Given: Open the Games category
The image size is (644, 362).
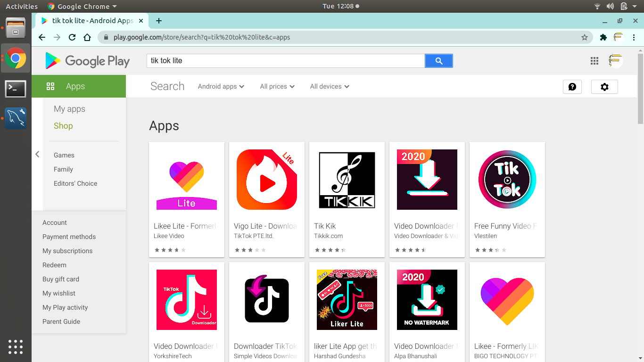Looking at the screenshot, I should pos(64,155).
